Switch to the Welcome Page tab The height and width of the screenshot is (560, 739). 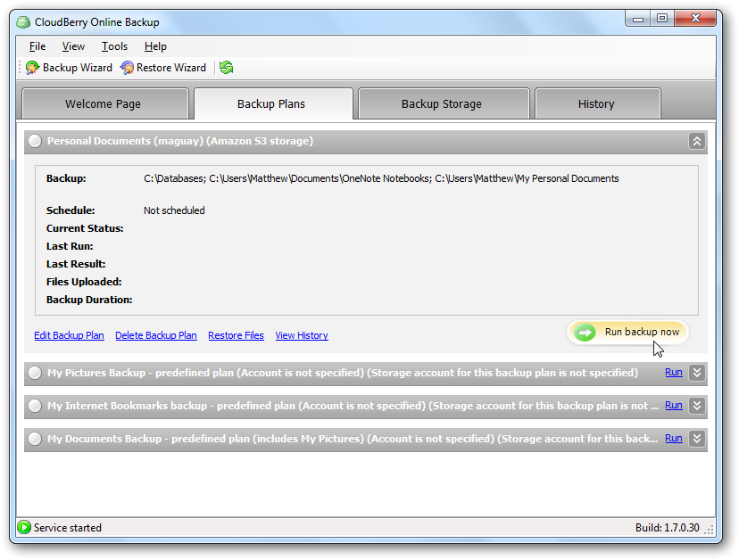(x=105, y=103)
